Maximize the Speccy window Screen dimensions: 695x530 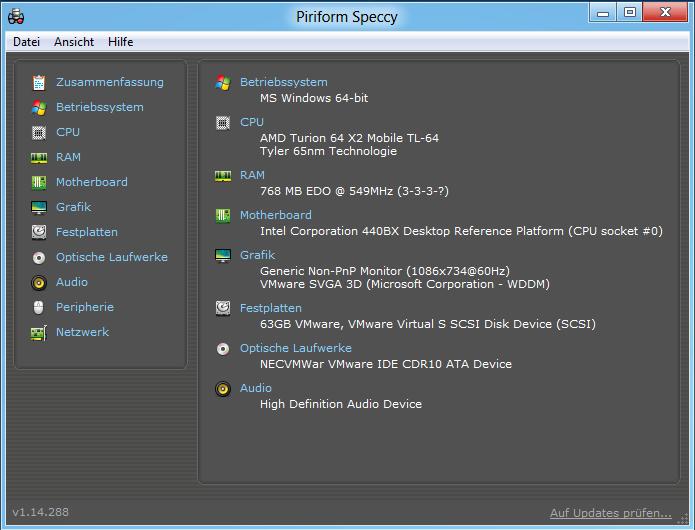coord(629,12)
